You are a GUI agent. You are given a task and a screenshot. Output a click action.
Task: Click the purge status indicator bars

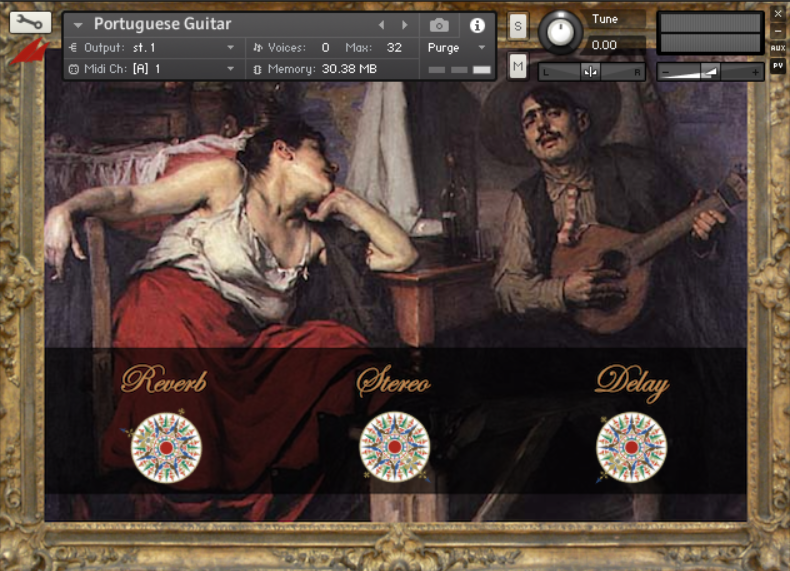[x=459, y=70]
